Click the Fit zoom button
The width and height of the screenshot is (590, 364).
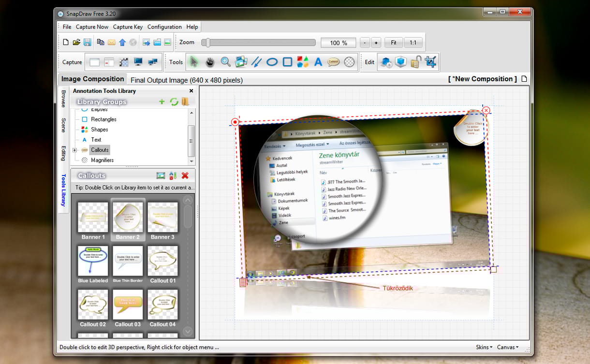pyautogui.click(x=394, y=43)
